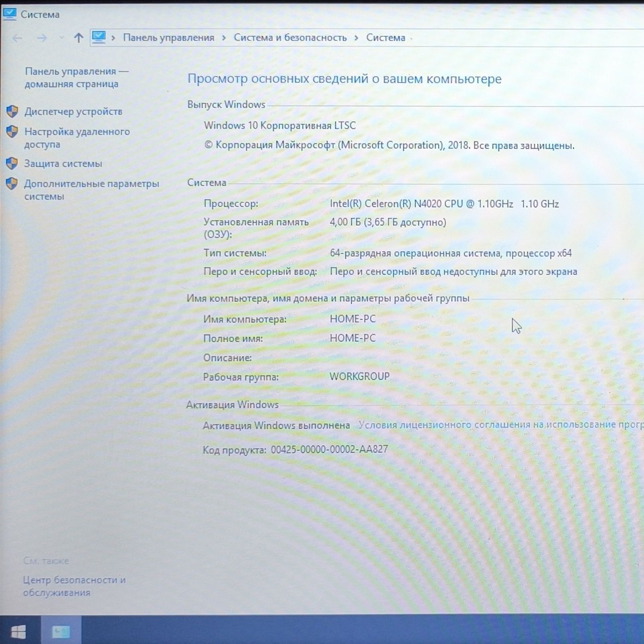Click the installed memory value 4,00 ГБ
This screenshot has width=644, height=644.
point(388,222)
